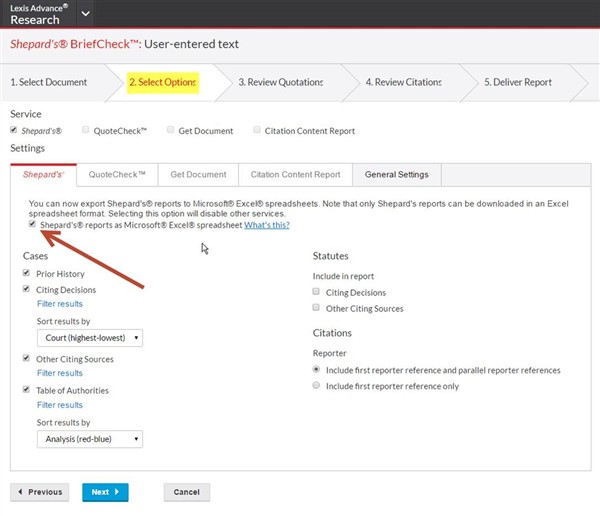The width and height of the screenshot is (600, 516).
Task: Enable the Get Document service checkbox
Action: click(171, 130)
